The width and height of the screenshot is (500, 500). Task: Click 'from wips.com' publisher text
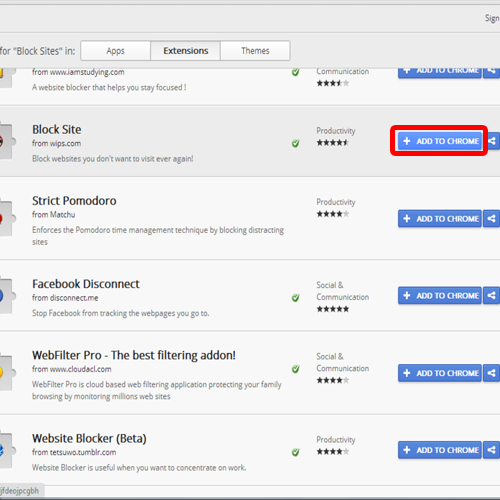tap(56, 143)
